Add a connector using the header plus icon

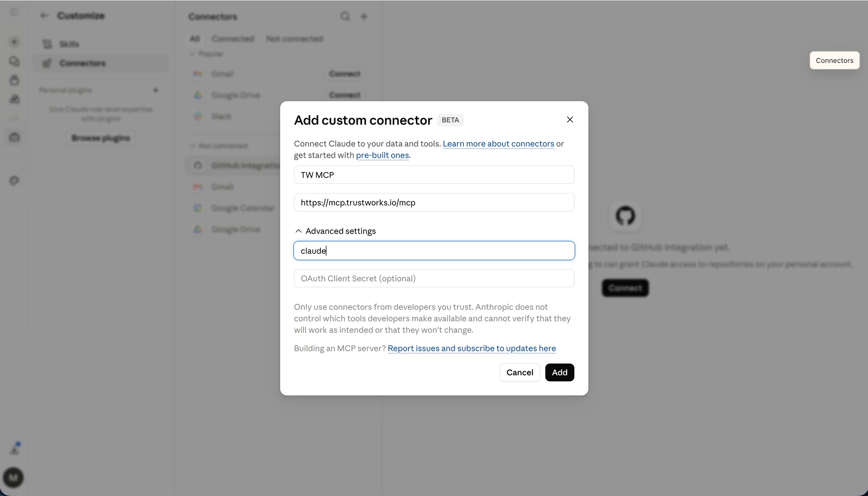364,17
